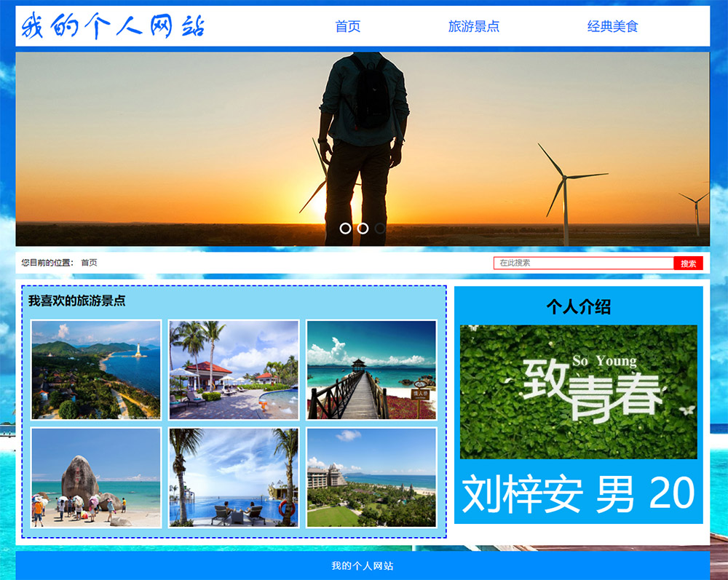The width and height of the screenshot is (728, 580).
Task: Select the third dim carousel indicator dot
Action: point(380,229)
